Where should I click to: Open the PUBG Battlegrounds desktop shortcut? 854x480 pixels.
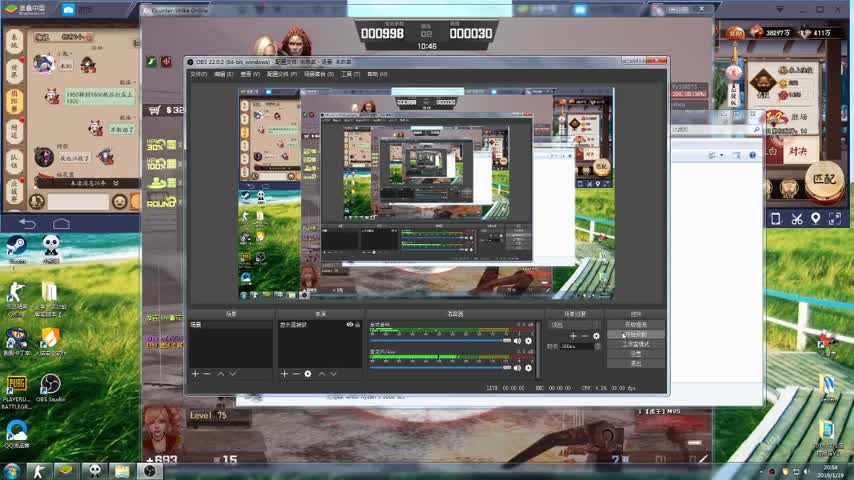pos(16,392)
